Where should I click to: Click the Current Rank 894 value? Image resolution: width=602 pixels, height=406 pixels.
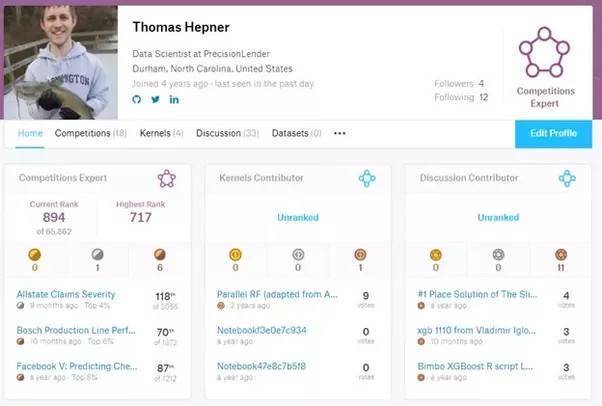tap(54, 217)
